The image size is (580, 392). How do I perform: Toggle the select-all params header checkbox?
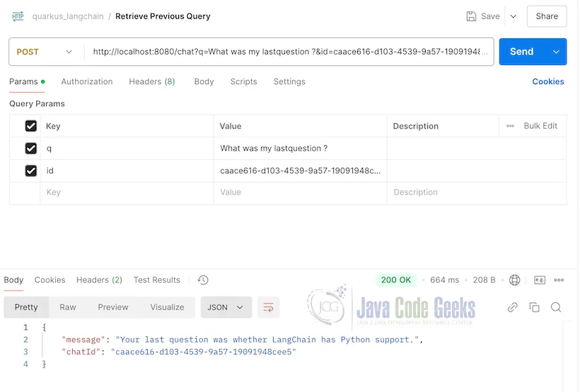[30, 126]
